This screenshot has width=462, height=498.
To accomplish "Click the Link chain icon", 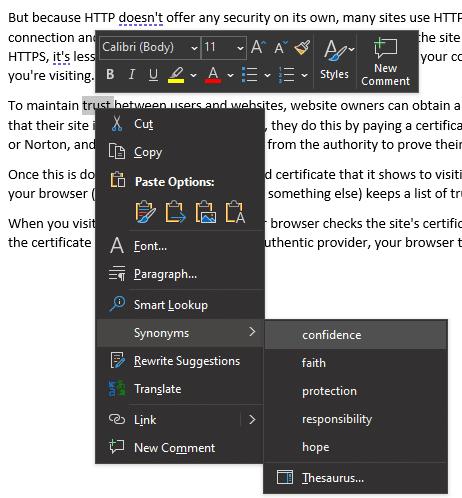I will pos(117,419).
